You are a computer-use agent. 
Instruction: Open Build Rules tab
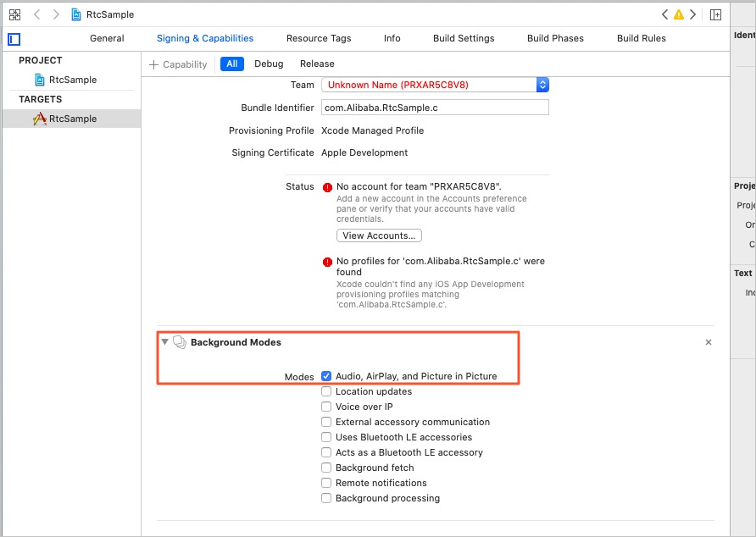(642, 38)
